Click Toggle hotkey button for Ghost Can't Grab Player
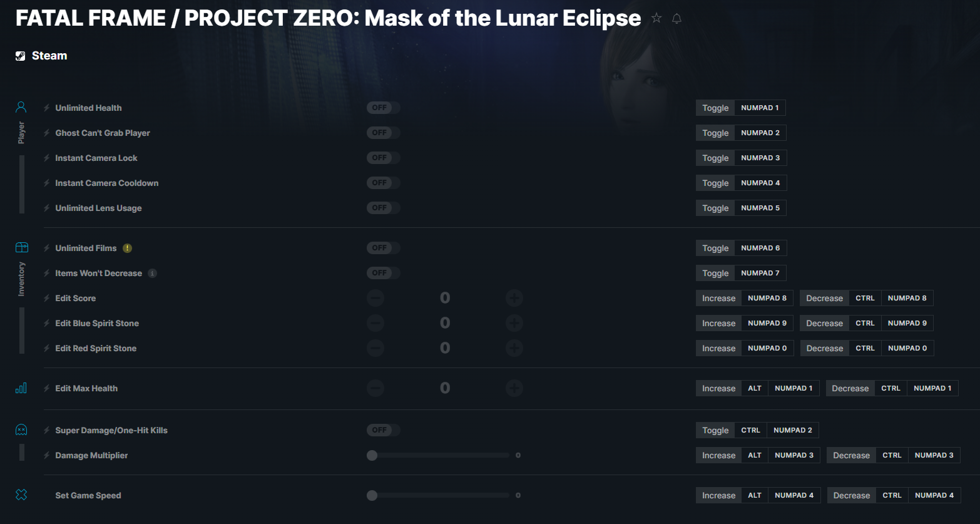The image size is (980, 524). pyautogui.click(x=715, y=133)
